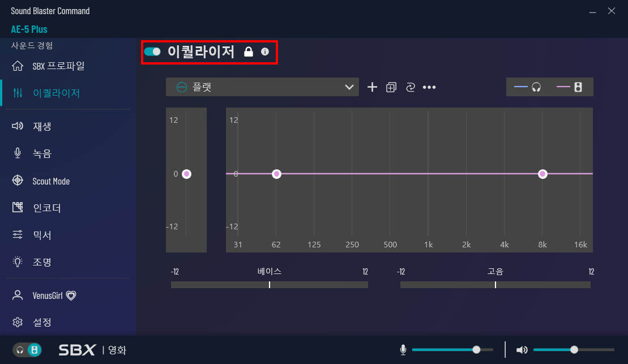This screenshot has height=364, width=628.
Task: Click the AE-5 Plus device name
Action: pos(29,29)
